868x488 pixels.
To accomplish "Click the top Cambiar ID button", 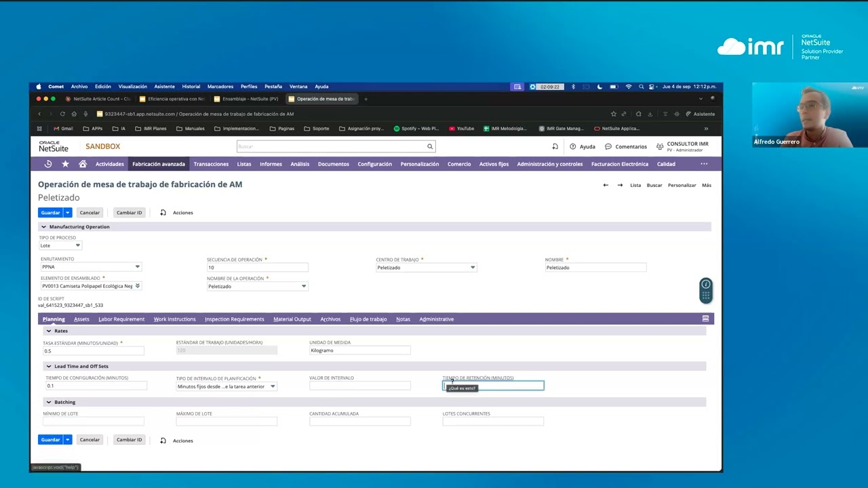I will click(130, 213).
